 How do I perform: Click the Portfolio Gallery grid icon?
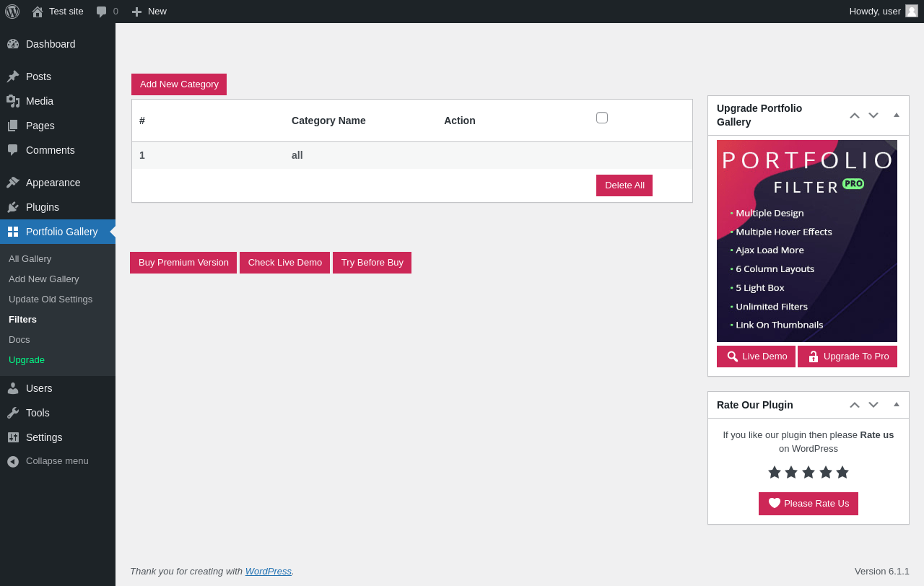coord(13,232)
